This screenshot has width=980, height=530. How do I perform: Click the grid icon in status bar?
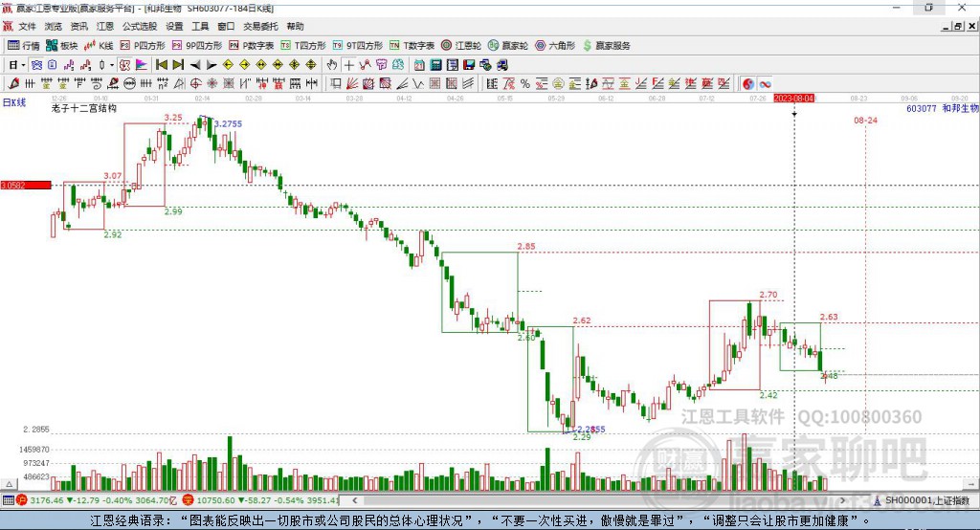point(8,500)
